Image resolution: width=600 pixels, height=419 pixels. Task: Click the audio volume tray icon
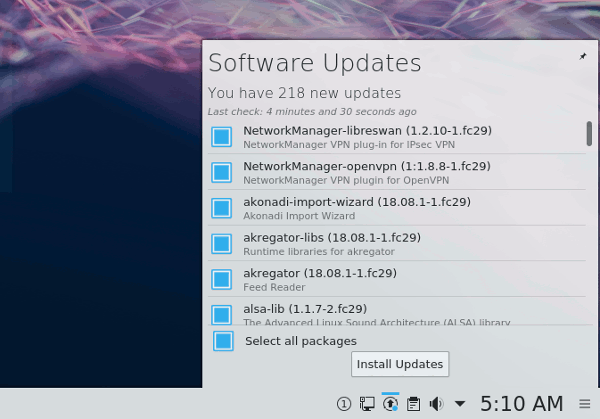coord(436,404)
